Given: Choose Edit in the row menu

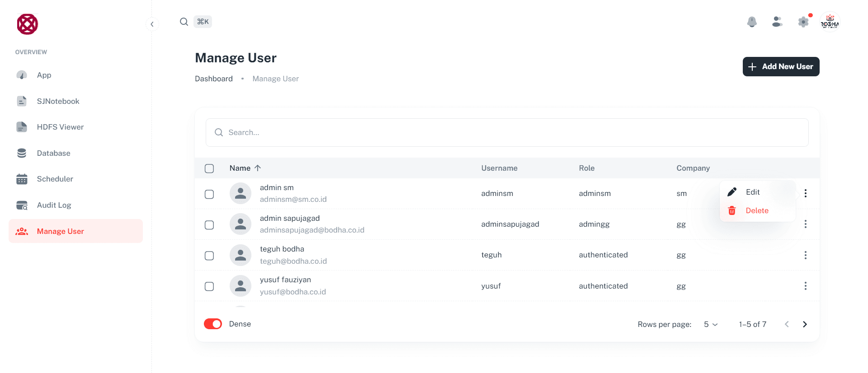Looking at the screenshot, I should pyautogui.click(x=758, y=192).
